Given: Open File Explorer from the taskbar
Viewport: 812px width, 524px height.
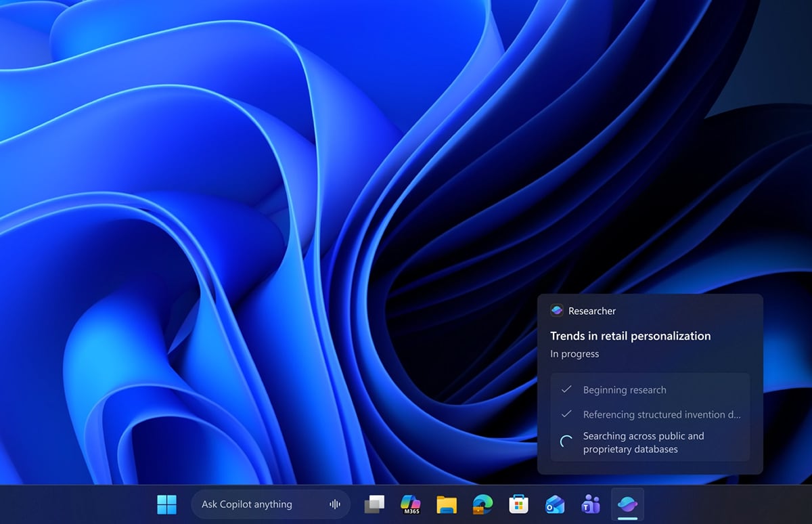Looking at the screenshot, I should (447, 504).
